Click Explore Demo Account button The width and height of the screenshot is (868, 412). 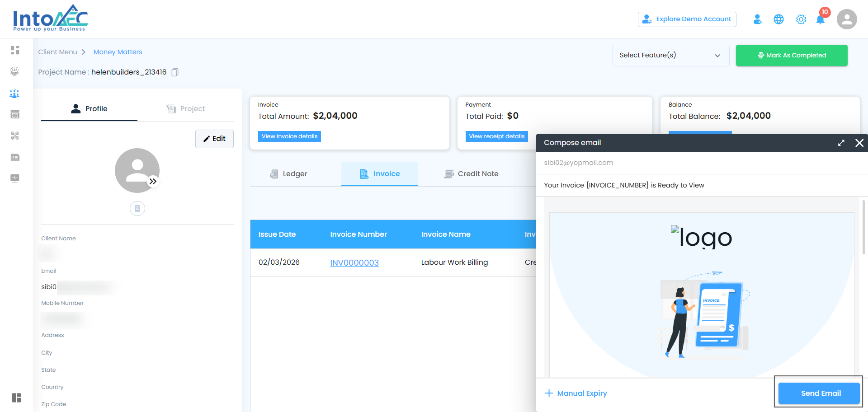pos(687,19)
